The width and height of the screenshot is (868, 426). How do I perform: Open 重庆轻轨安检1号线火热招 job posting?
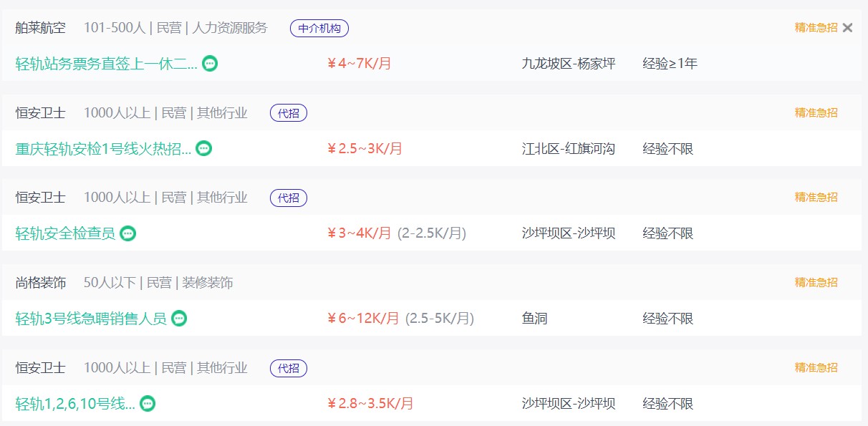pyautogui.click(x=103, y=149)
